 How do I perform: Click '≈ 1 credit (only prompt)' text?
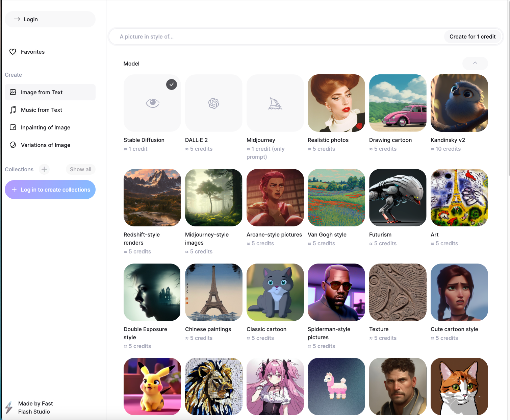pos(266,153)
